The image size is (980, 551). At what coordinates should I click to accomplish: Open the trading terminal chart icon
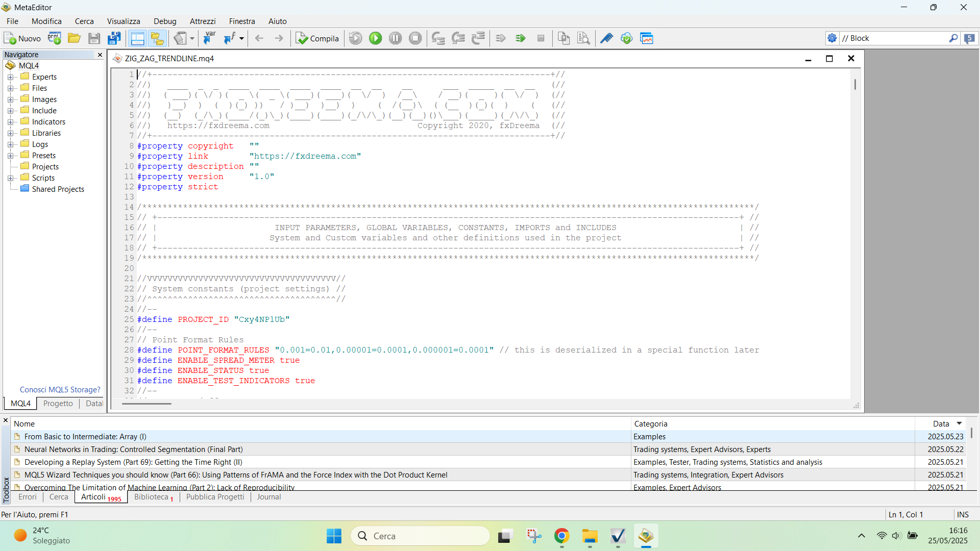click(x=647, y=38)
